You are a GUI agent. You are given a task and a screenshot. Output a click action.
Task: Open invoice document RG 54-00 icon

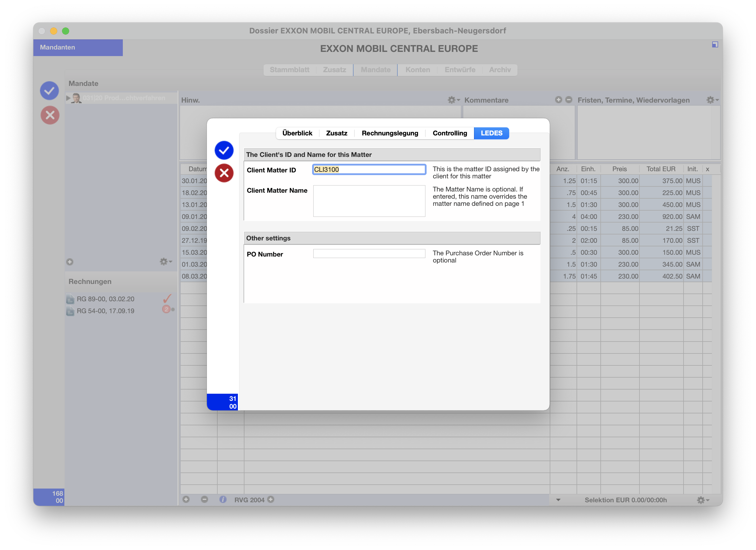coord(70,311)
